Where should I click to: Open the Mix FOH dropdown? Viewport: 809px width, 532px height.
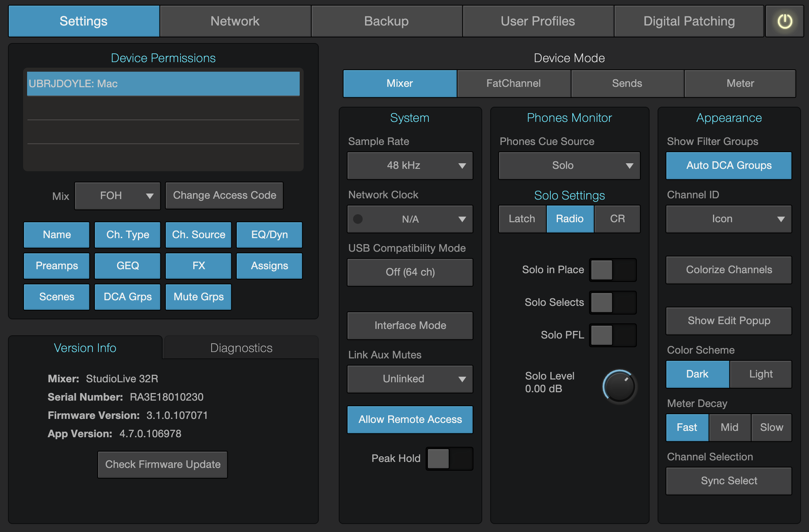click(118, 196)
